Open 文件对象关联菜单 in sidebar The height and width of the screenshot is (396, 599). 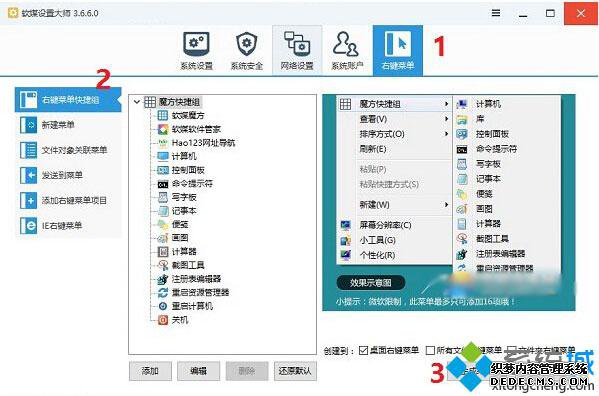pyautogui.click(x=68, y=150)
